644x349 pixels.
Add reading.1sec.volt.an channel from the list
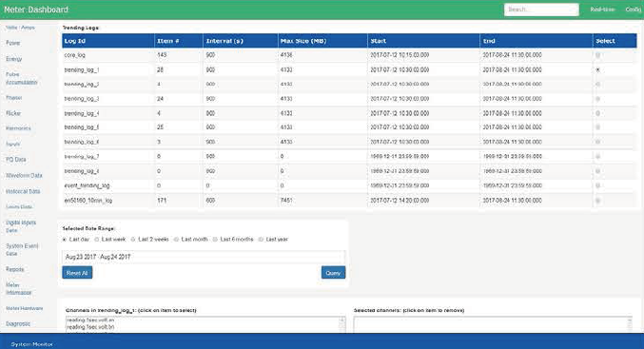coord(90,320)
